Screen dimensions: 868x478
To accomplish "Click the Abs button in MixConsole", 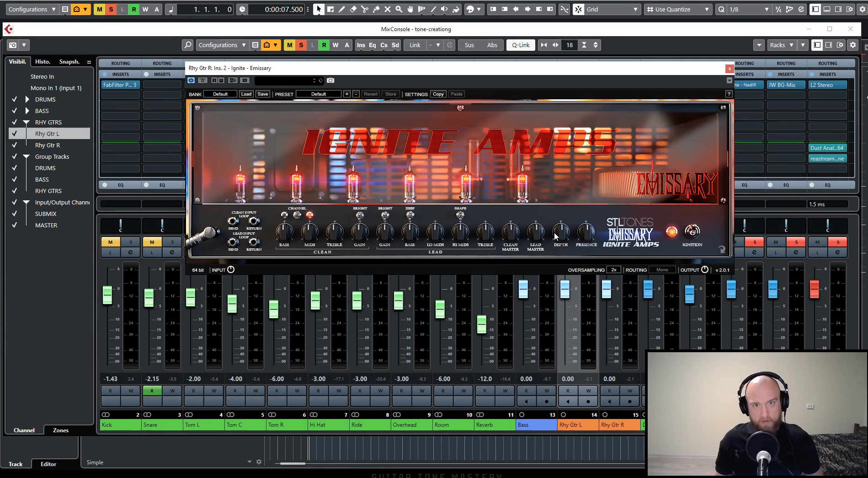I will coord(492,45).
